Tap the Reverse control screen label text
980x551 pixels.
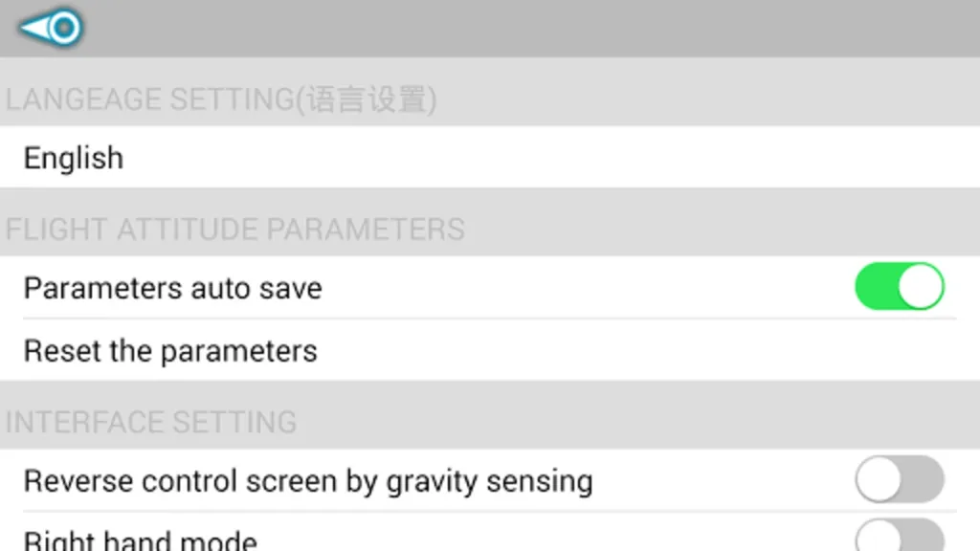pos(308,482)
